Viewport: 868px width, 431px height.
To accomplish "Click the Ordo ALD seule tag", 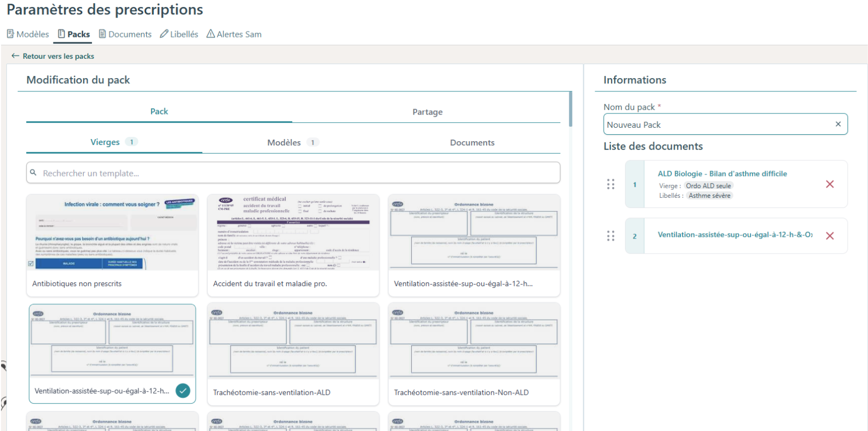I will coord(708,186).
